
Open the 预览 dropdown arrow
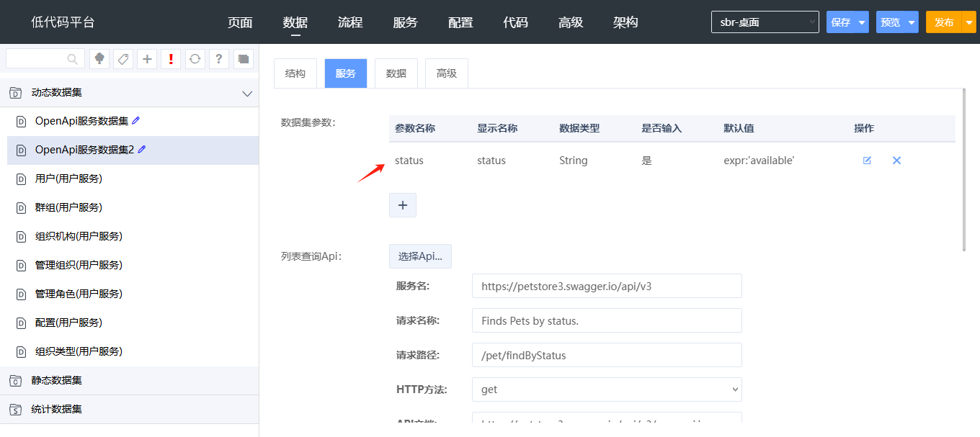(x=912, y=22)
